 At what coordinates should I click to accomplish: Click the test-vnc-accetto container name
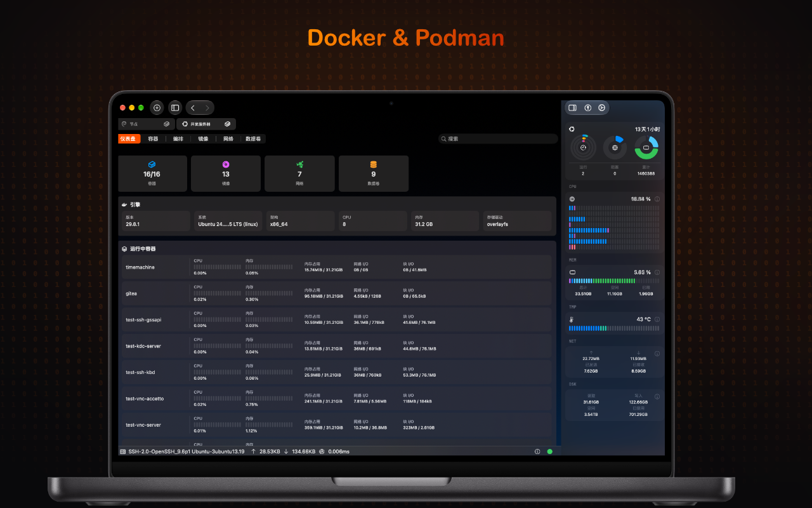pos(145,399)
